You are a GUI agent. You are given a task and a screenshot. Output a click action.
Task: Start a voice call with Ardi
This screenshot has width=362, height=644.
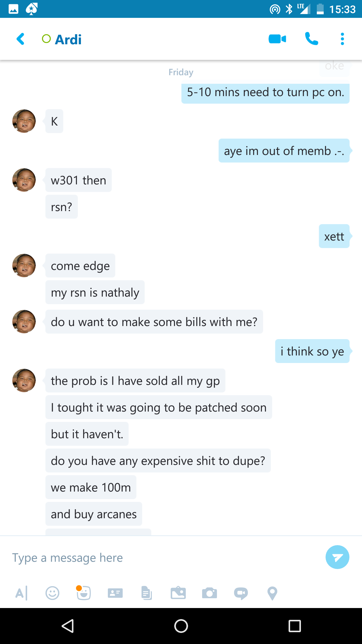(311, 39)
